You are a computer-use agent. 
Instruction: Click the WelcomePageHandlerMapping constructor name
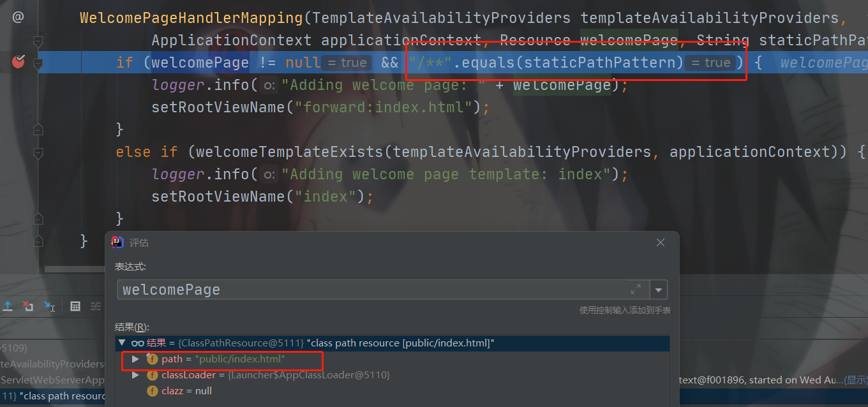click(x=191, y=18)
